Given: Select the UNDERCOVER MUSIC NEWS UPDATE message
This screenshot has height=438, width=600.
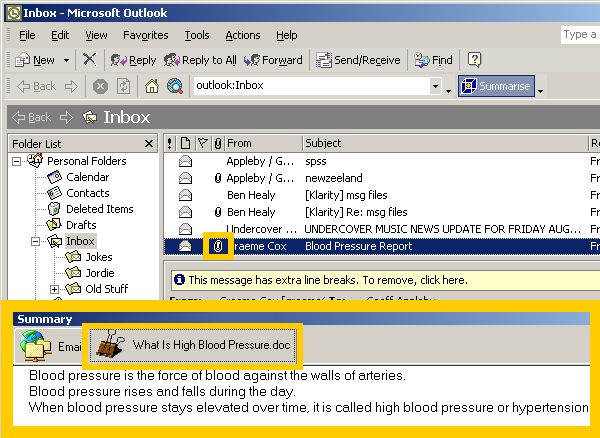Looking at the screenshot, I should [382, 229].
